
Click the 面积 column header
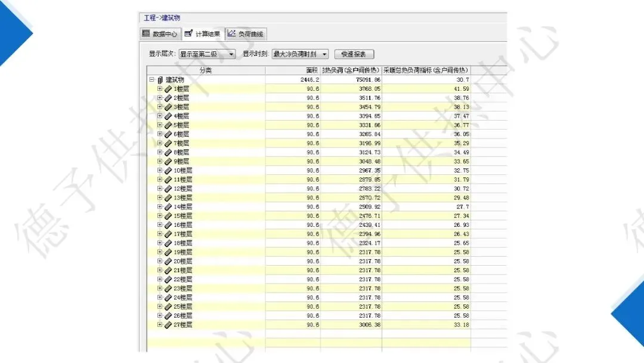point(293,70)
